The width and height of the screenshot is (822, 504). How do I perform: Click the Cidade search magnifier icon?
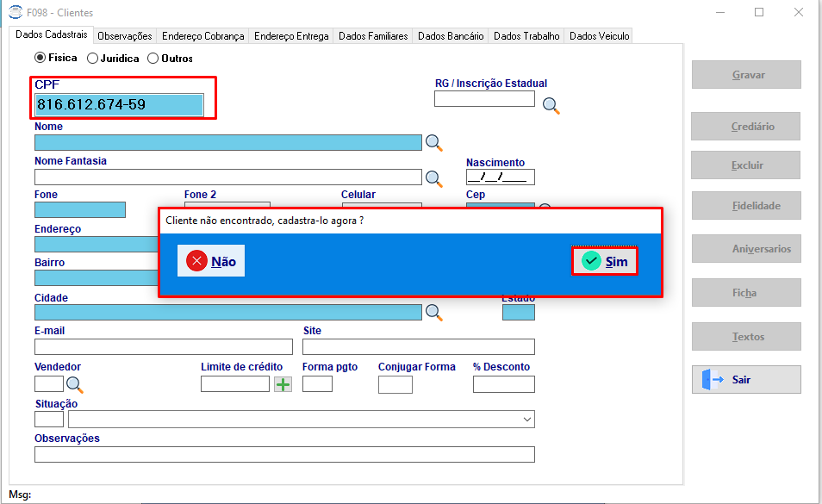[x=433, y=313]
